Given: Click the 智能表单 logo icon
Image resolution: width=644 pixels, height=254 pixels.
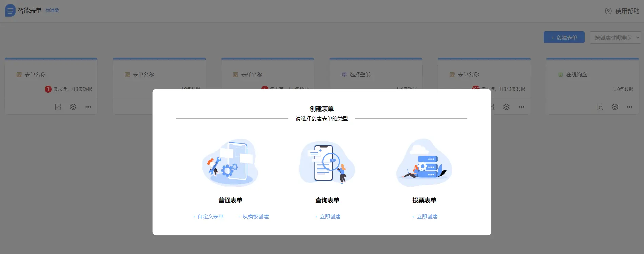Looking at the screenshot, I should pos(10,11).
